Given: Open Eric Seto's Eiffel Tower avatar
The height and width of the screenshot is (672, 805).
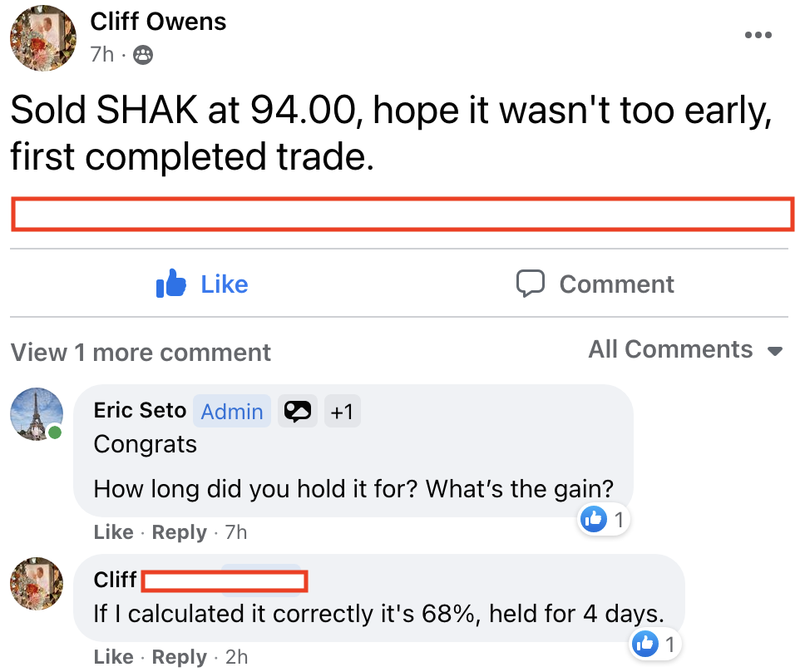Looking at the screenshot, I should 37,413.
